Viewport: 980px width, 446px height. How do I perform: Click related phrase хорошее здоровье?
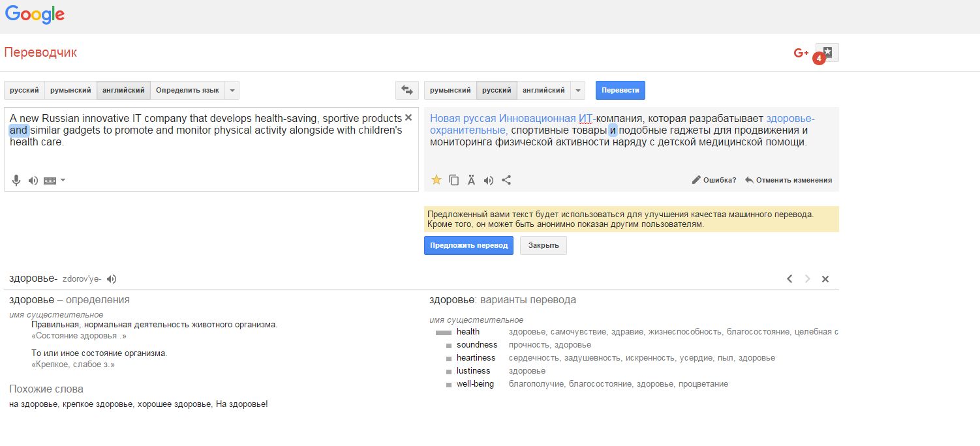pos(174,404)
